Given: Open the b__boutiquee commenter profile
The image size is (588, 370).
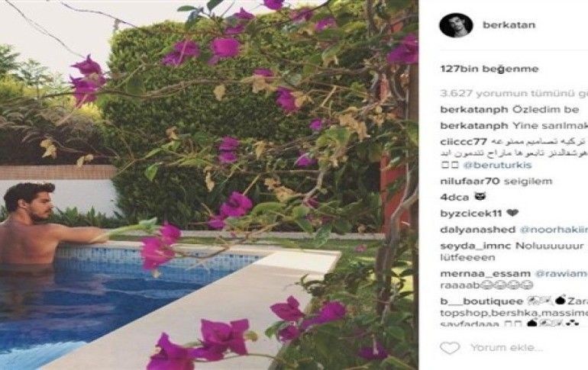Looking at the screenshot, I should (x=482, y=301).
